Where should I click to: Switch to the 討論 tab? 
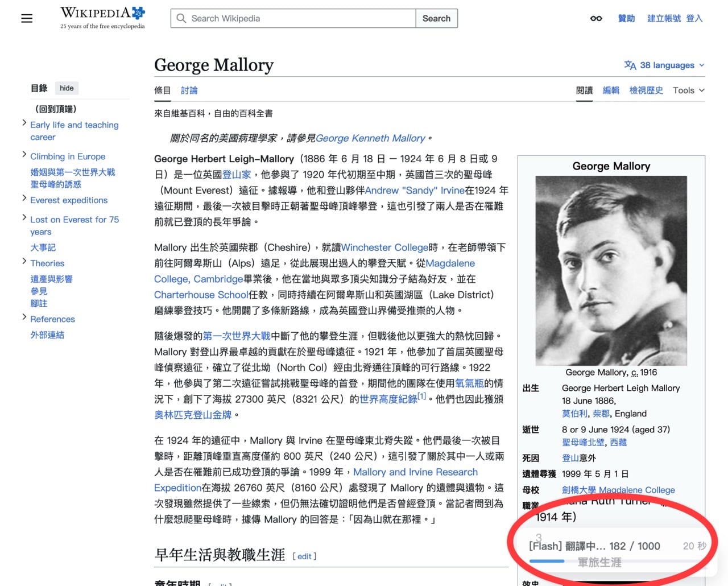point(189,90)
